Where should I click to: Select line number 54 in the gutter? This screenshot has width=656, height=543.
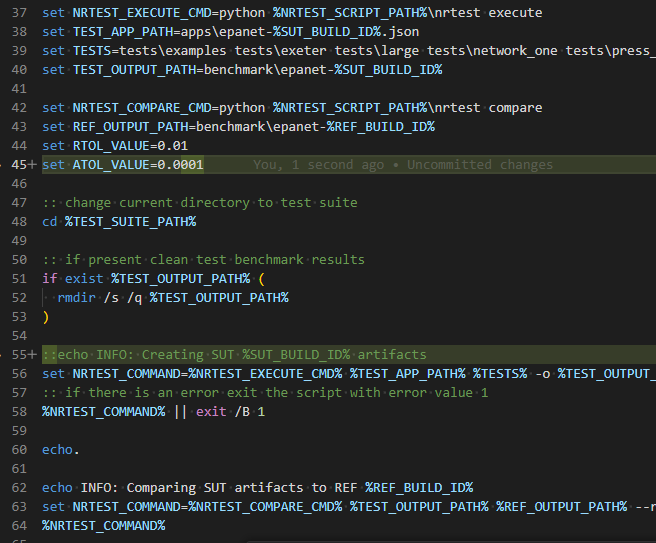coord(19,336)
